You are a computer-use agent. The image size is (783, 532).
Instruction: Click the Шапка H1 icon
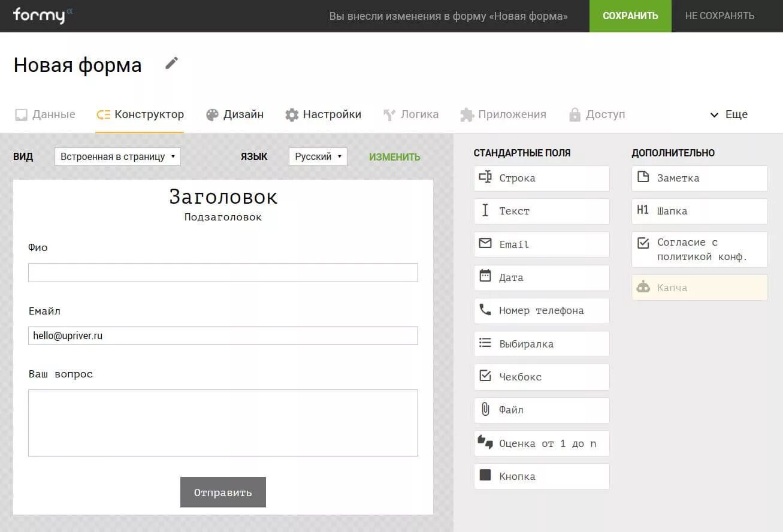click(643, 210)
